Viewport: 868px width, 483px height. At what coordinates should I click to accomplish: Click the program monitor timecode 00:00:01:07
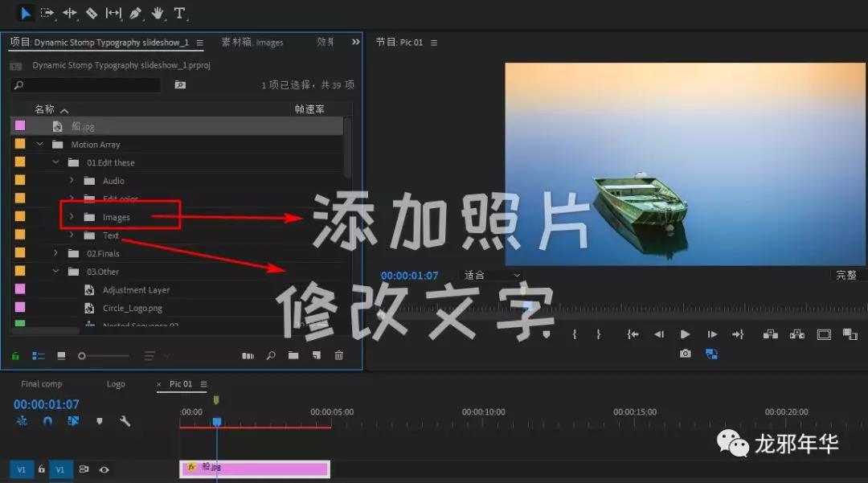coord(410,276)
